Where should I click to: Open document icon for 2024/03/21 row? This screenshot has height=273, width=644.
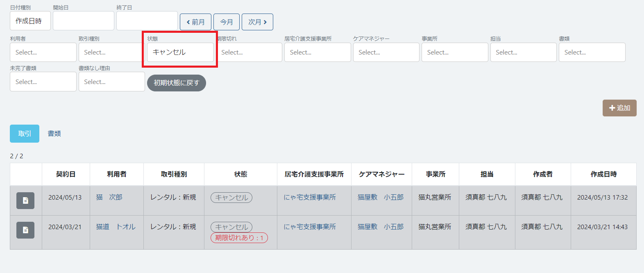pyautogui.click(x=25, y=230)
